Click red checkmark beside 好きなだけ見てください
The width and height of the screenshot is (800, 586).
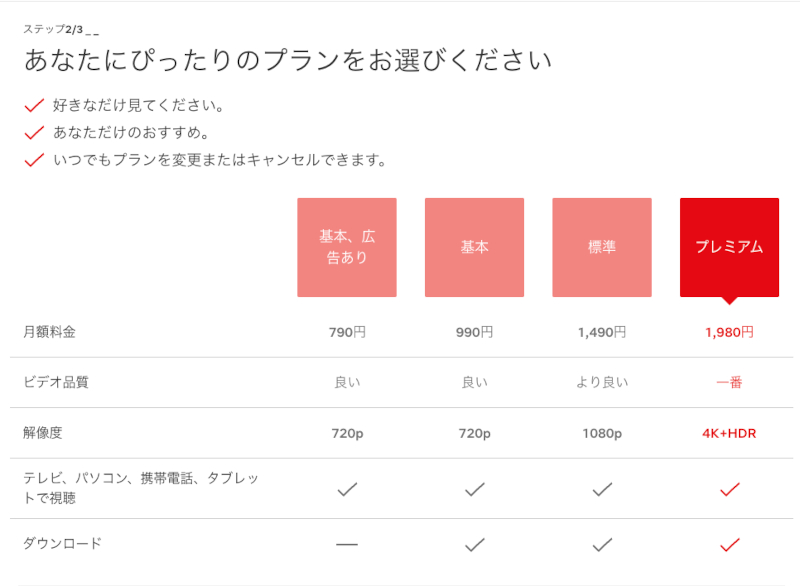tap(34, 106)
